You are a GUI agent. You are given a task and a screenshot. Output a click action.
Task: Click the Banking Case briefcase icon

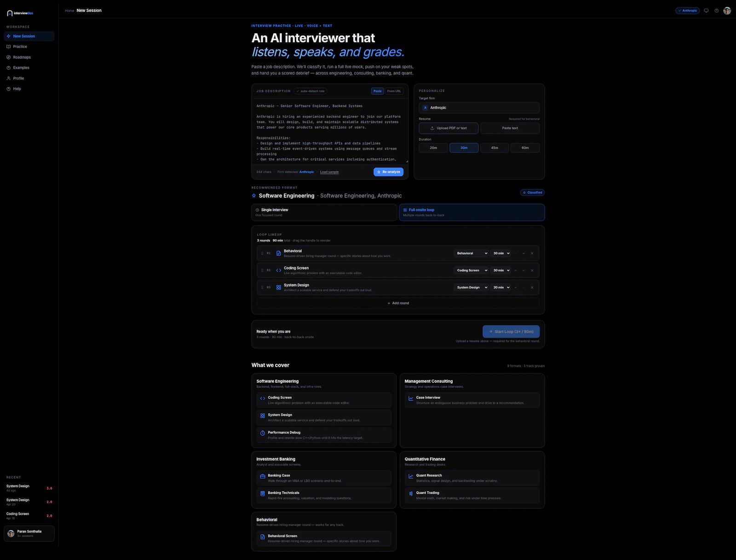pos(263,476)
